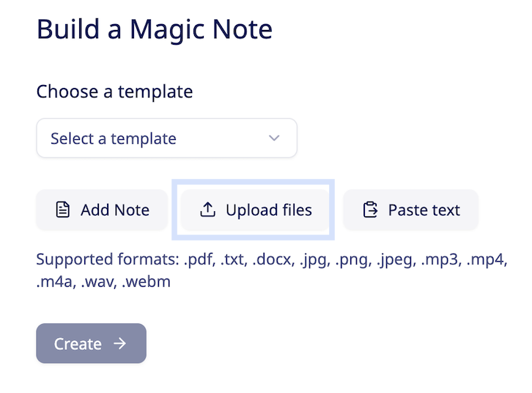Click the right arrow icon on Create
This screenshot has width=532, height=393.
[x=120, y=344]
